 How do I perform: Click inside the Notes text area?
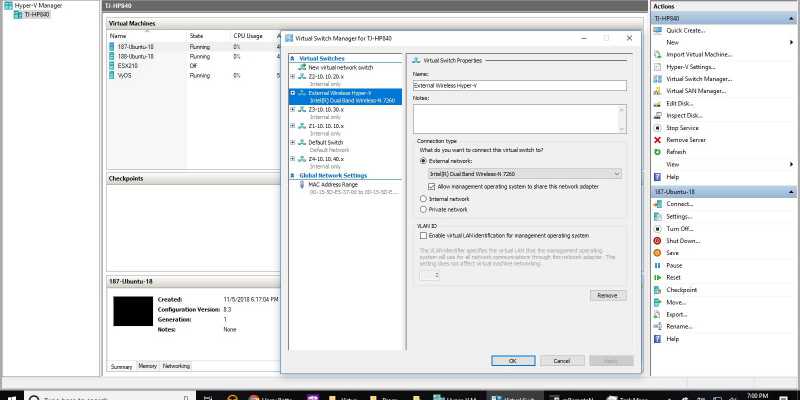519,119
